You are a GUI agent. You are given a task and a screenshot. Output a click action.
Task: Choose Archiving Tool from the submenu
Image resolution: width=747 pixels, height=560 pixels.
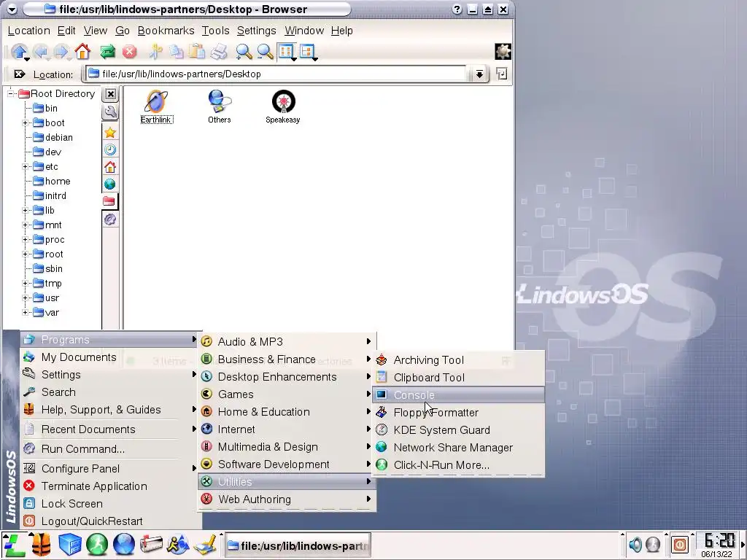coord(459,360)
